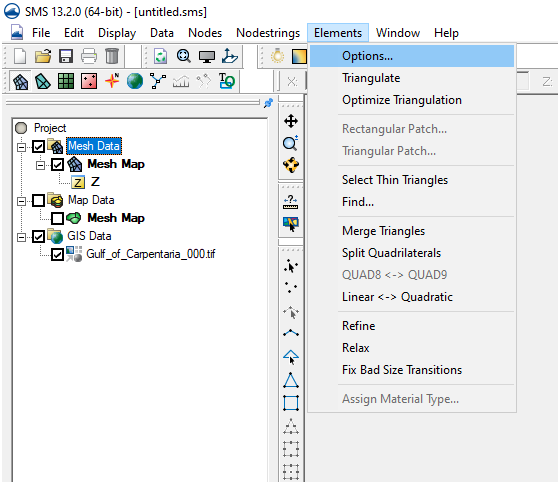This screenshot has height=482, width=558.
Task: Click the pin icon of project panel
Action: tap(268, 103)
